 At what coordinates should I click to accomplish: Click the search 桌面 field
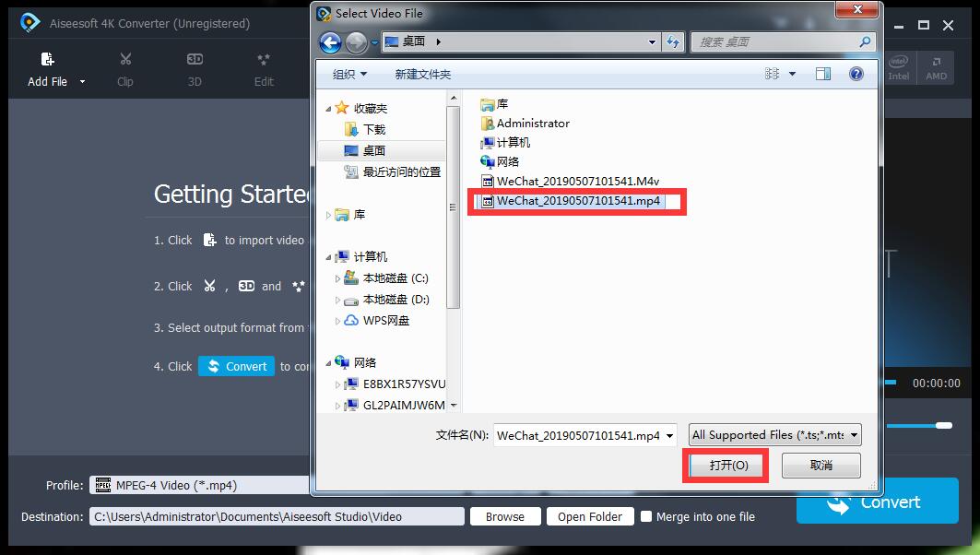click(775, 41)
